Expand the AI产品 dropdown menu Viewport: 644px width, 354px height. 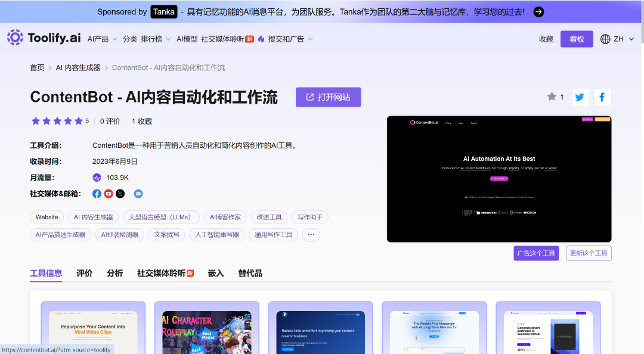103,39
